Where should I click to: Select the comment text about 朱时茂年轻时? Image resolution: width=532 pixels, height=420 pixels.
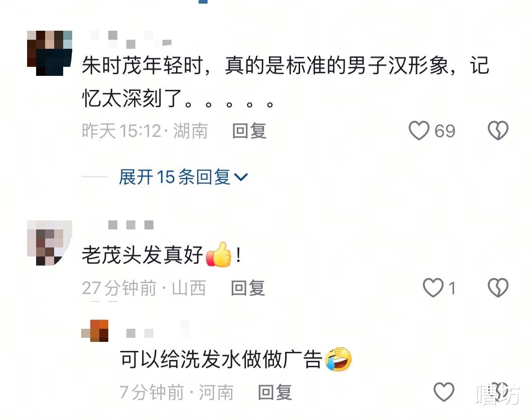(x=285, y=81)
